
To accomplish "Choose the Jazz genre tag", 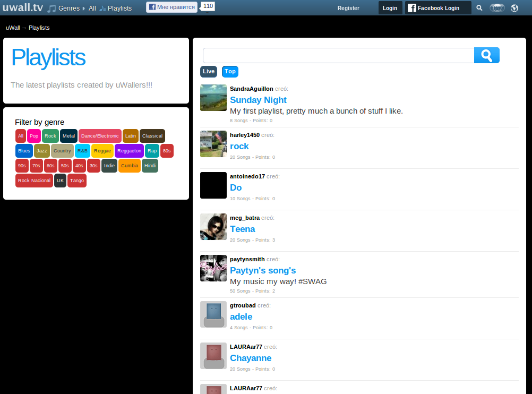I will [42, 151].
